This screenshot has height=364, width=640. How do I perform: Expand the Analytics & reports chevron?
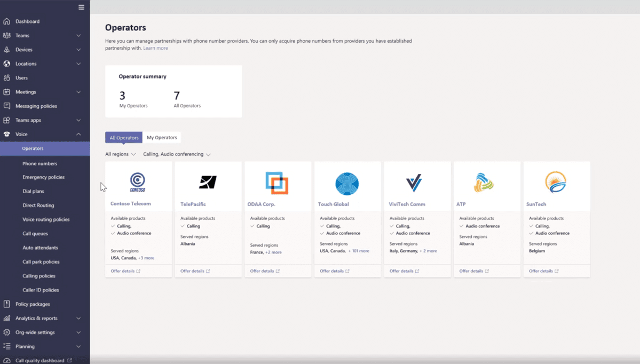click(x=78, y=318)
